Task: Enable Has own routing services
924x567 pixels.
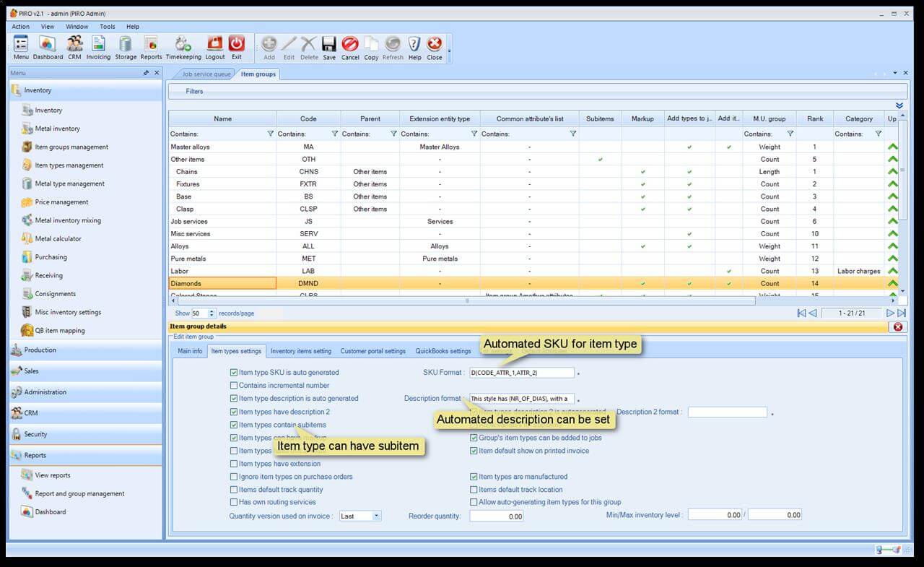Action: [x=234, y=502]
